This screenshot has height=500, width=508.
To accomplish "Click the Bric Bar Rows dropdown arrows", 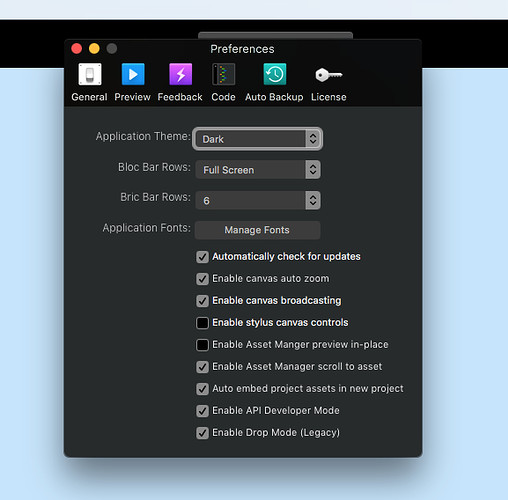I will pos(313,200).
